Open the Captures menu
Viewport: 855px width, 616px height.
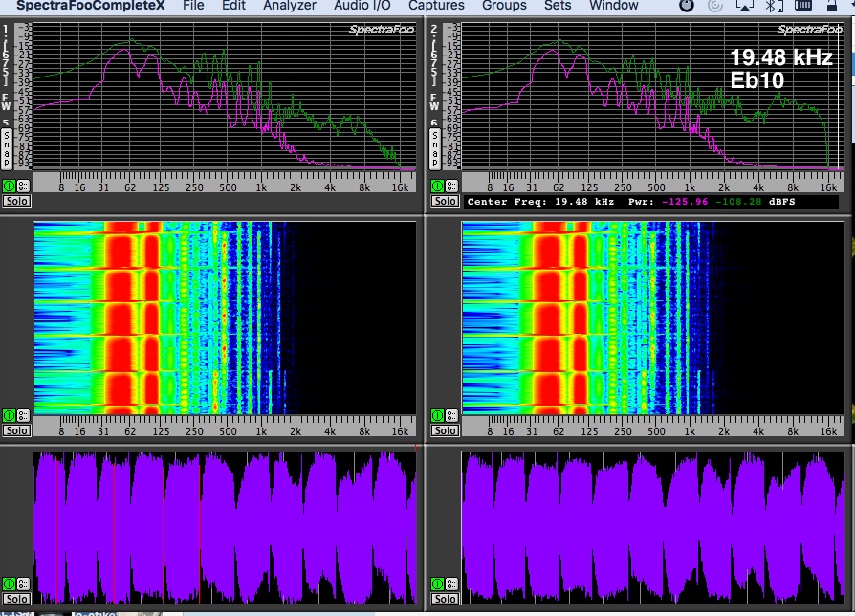pyautogui.click(x=436, y=6)
